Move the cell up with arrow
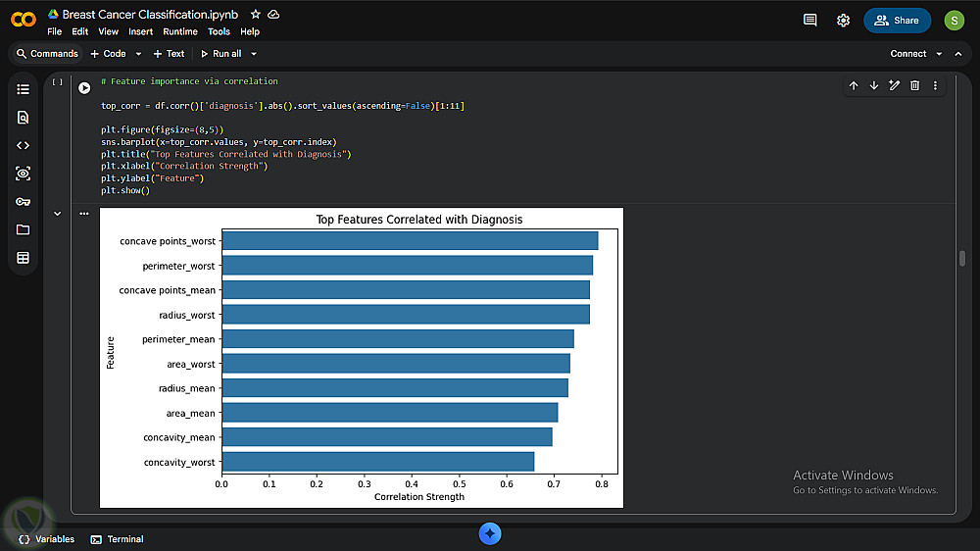The height and width of the screenshot is (551, 980). pyautogui.click(x=854, y=86)
